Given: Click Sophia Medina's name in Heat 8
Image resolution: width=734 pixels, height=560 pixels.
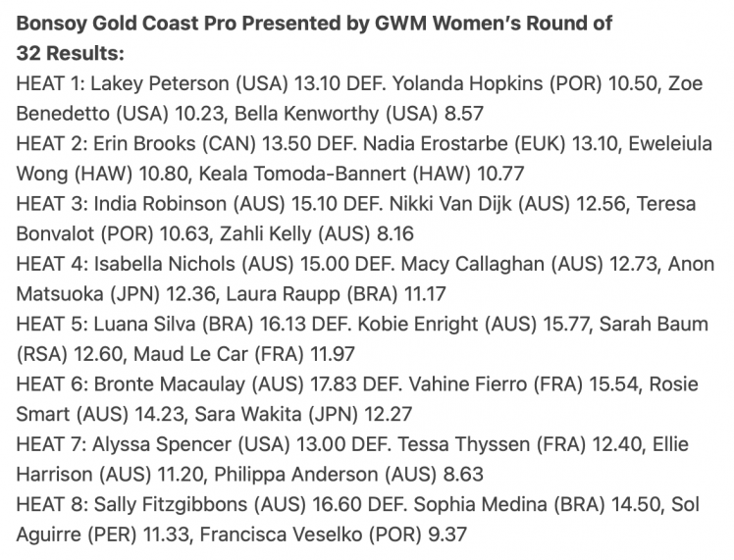Looking at the screenshot, I should [480, 504].
